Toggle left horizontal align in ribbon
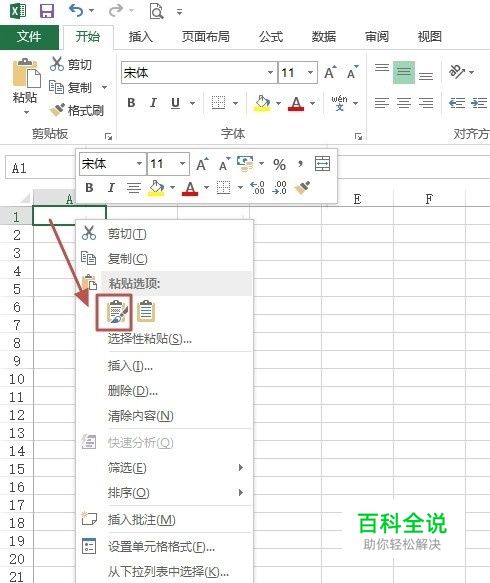 pos(382,103)
